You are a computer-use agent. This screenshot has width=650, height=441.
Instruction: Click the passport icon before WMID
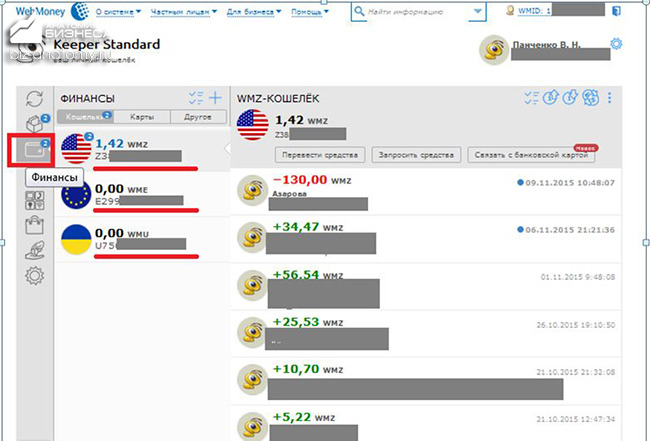point(510,10)
